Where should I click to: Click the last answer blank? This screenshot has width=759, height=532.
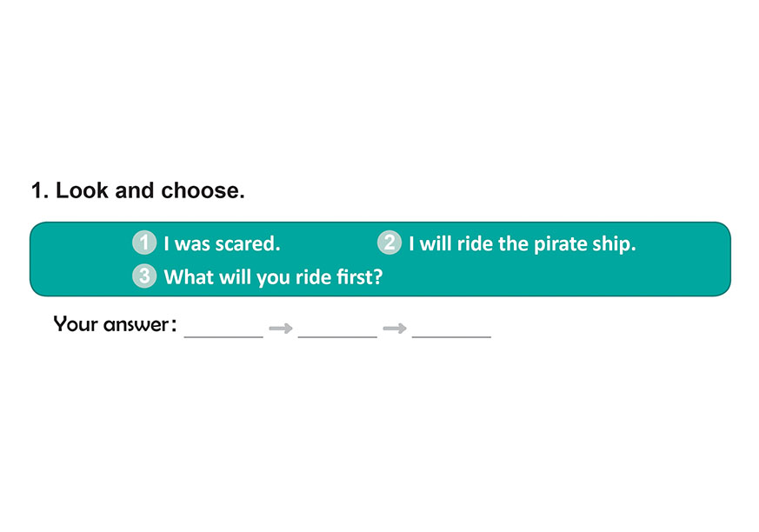[451, 329]
